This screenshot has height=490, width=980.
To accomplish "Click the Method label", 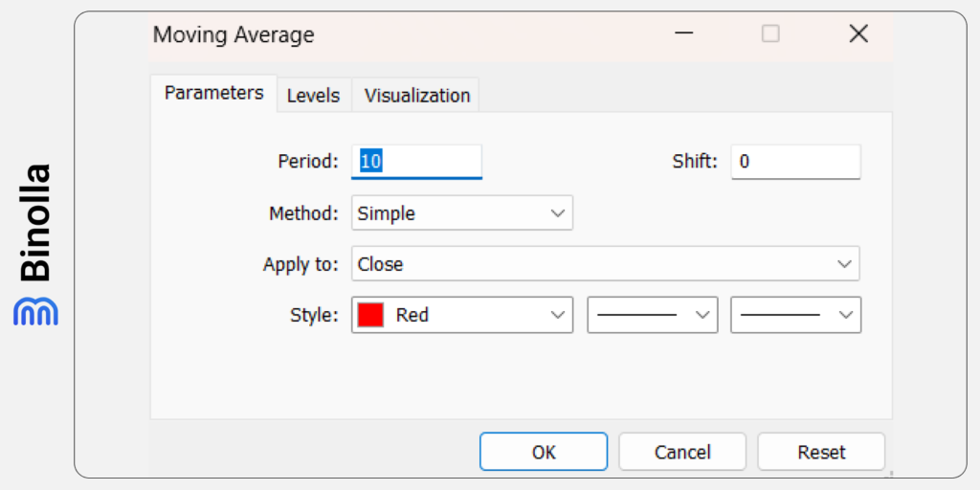I will [303, 213].
